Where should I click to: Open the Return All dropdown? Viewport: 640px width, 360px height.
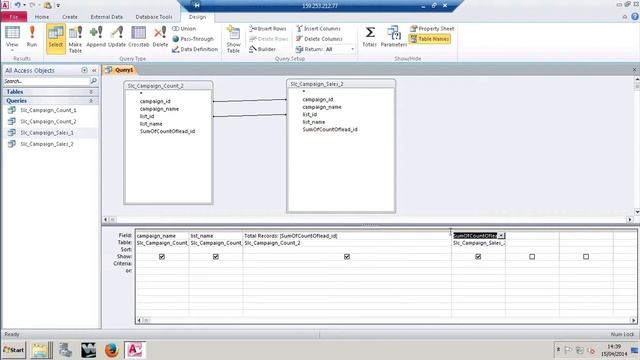point(352,49)
